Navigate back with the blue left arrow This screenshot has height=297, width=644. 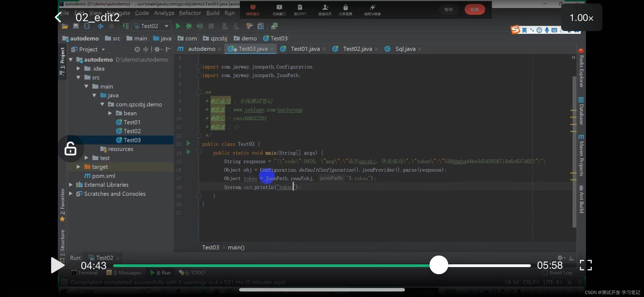[101, 26]
